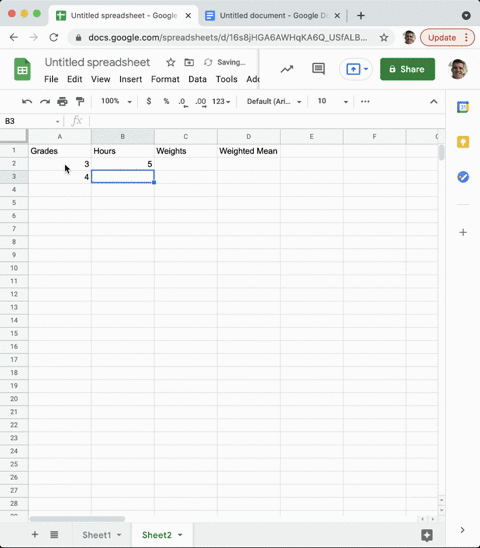The width and height of the screenshot is (480, 548).
Task: Click the print icon in toolbar
Action: (x=62, y=102)
